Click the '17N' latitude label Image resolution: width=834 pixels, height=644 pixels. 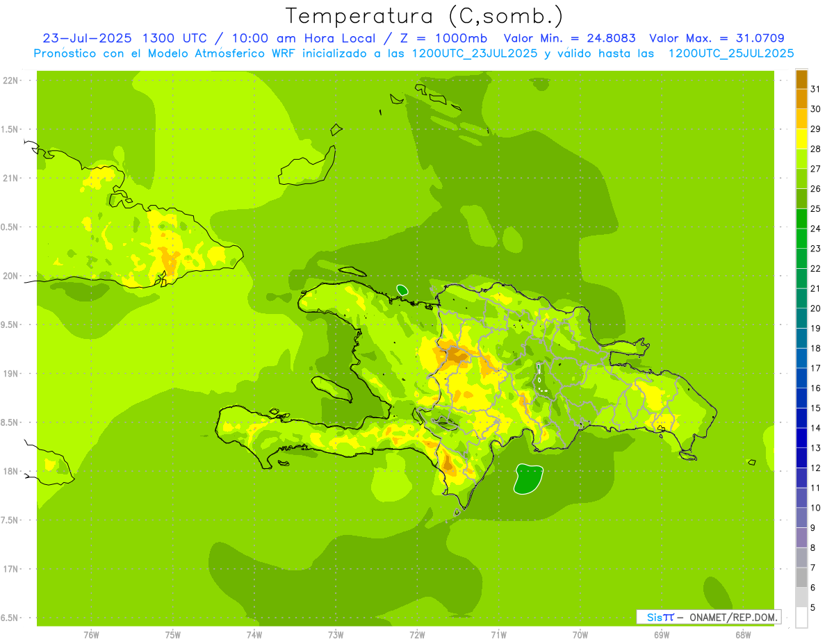tap(10, 569)
